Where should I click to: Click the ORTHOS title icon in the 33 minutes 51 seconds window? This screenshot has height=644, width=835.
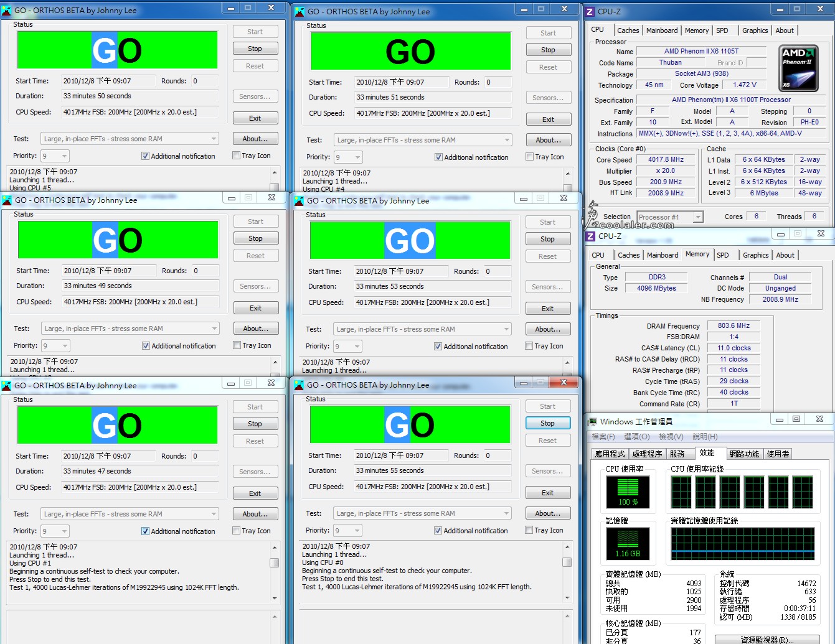(x=300, y=11)
